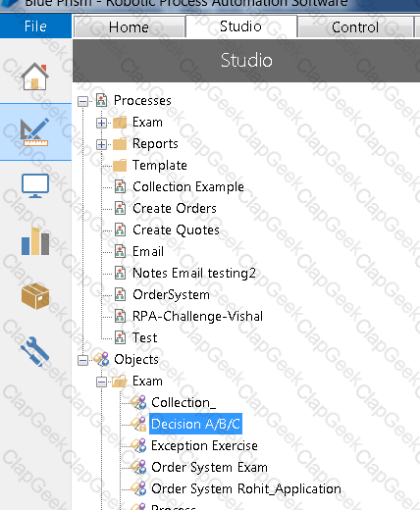Click the locked Decision A/B/C object icon

tap(138, 424)
